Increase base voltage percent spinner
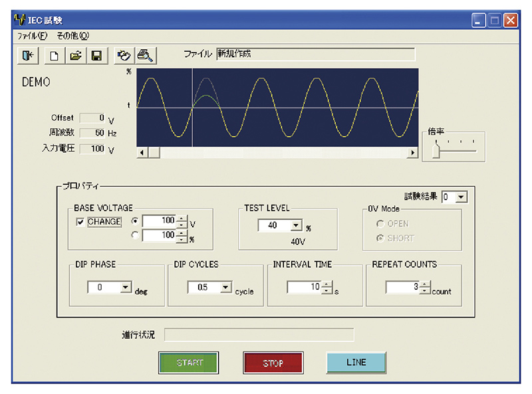Image resolution: width=532 pixels, height=394 pixels. click(x=182, y=233)
